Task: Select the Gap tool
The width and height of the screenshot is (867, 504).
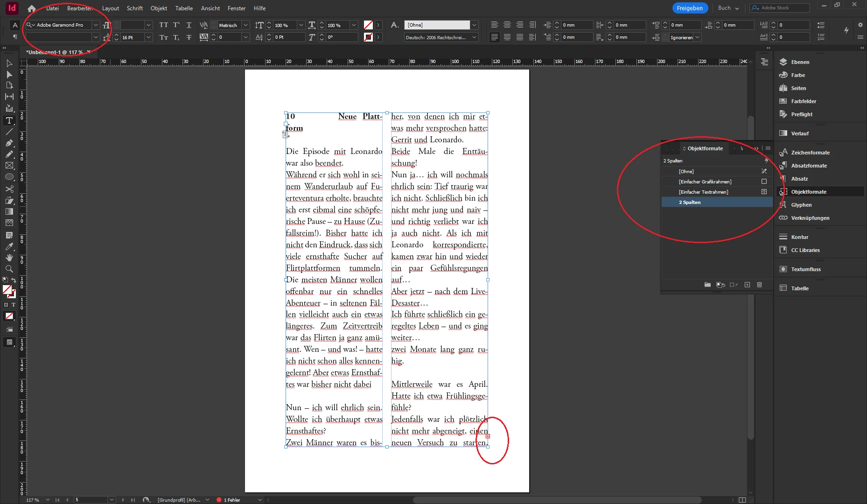Action: click(x=9, y=97)
